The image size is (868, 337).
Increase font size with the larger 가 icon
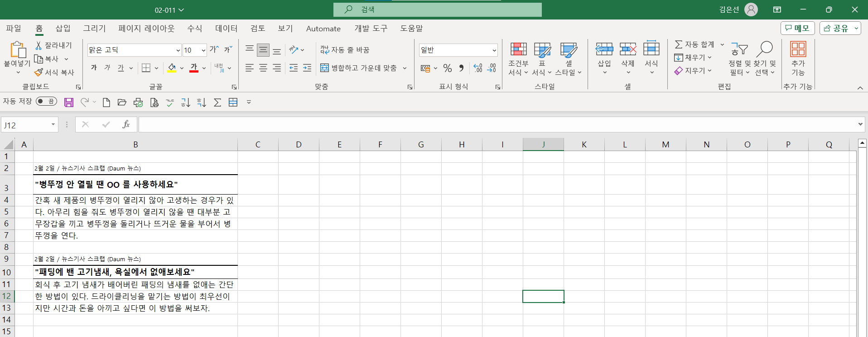click(x=214, y=49)
